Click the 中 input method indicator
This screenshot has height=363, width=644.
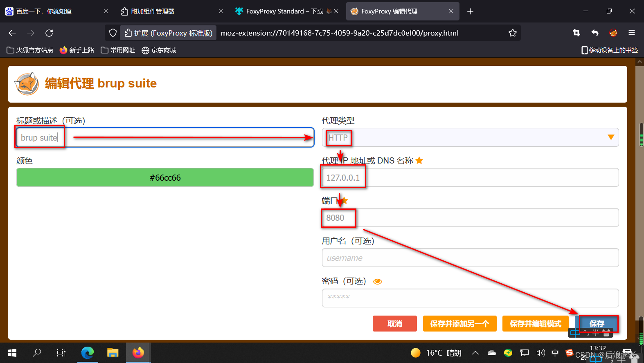pyautogui.click(x=555, y=353)
